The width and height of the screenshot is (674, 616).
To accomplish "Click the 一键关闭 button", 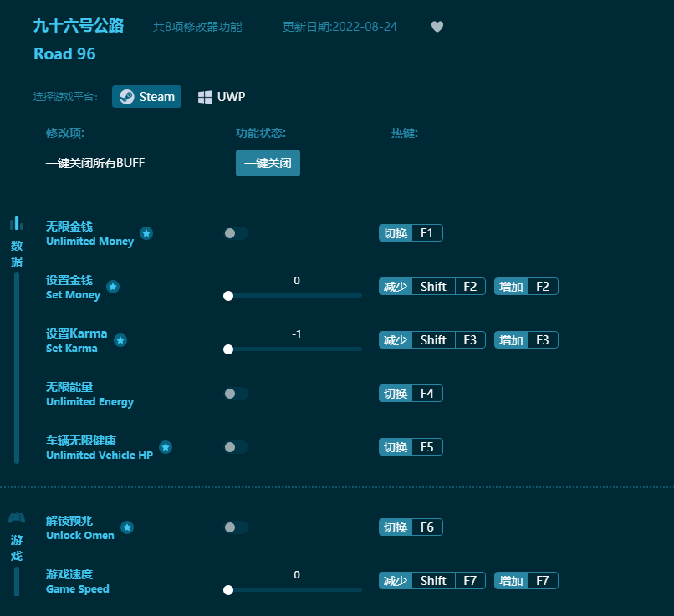I will [268, 163].
